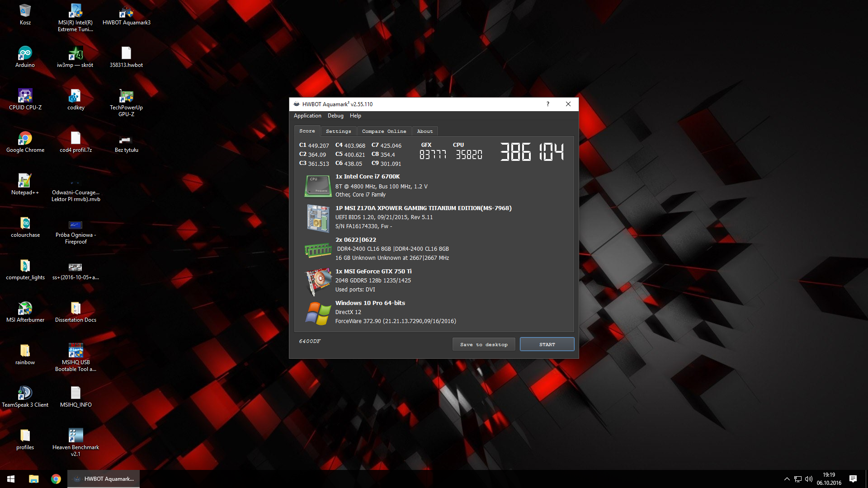Screen dimensions: 868x488
Task: Click the total score 386 104
Action: click(532, 152)
